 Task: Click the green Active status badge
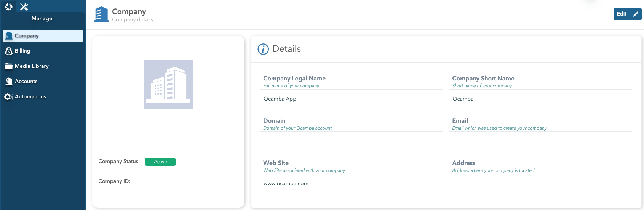[160, 162]
